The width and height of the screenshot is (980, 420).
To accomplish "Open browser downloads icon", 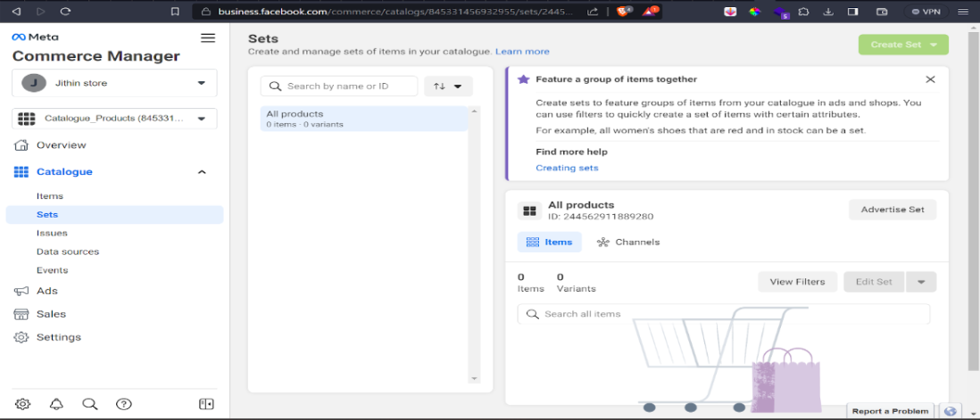I will pyautogui.click(x=828, y=12).
